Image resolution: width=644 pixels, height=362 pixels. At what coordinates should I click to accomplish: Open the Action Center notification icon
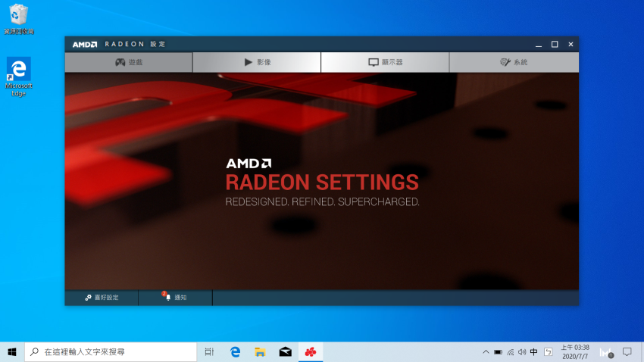click(x=627, y=351)
